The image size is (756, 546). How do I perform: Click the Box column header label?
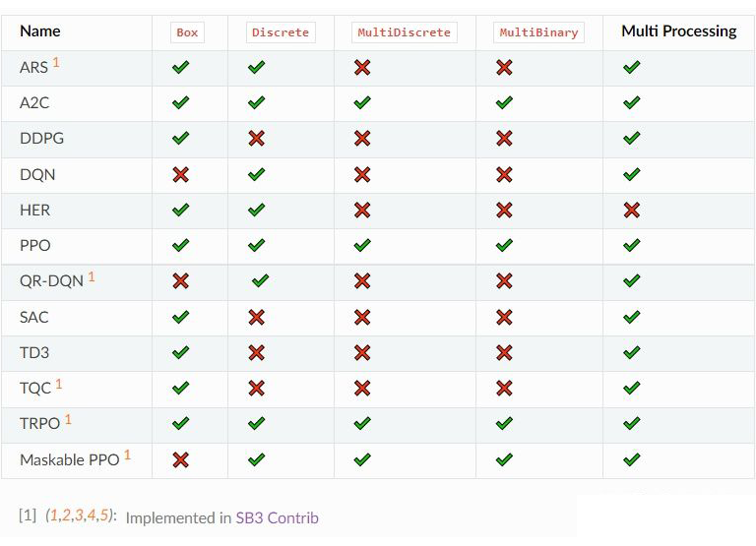pyautogui.click(x=187, y=32)
